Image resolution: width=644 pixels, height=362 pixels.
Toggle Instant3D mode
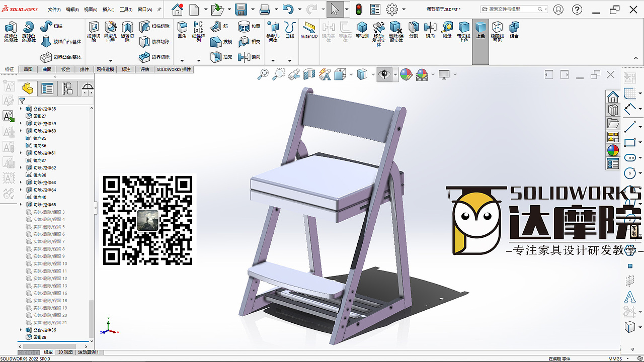coord(309,30)
